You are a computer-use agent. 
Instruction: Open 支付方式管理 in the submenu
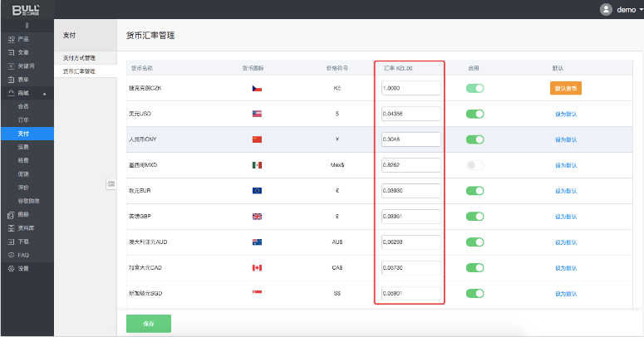[80, 58]
